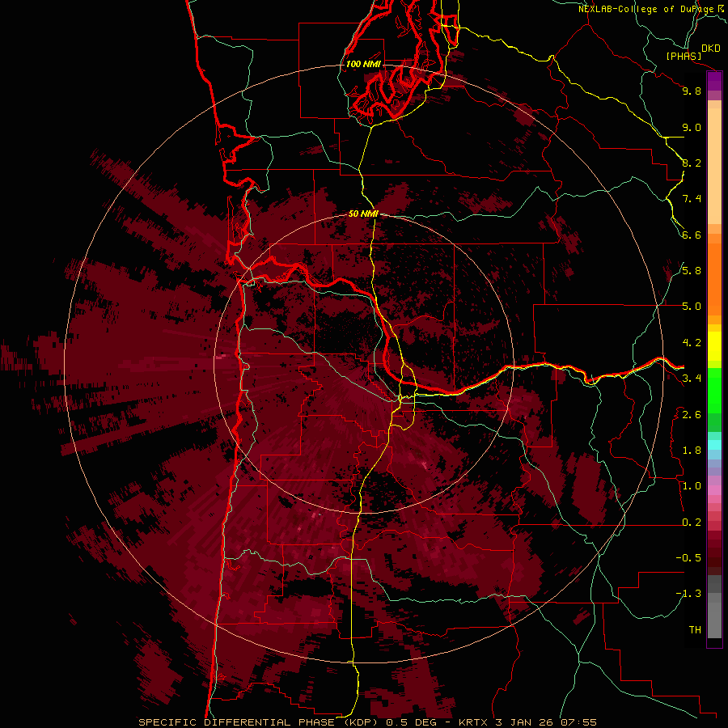The image size is (728, 728).
Task: Click the 5.0 scale value
Action: [x=692, y=307]
